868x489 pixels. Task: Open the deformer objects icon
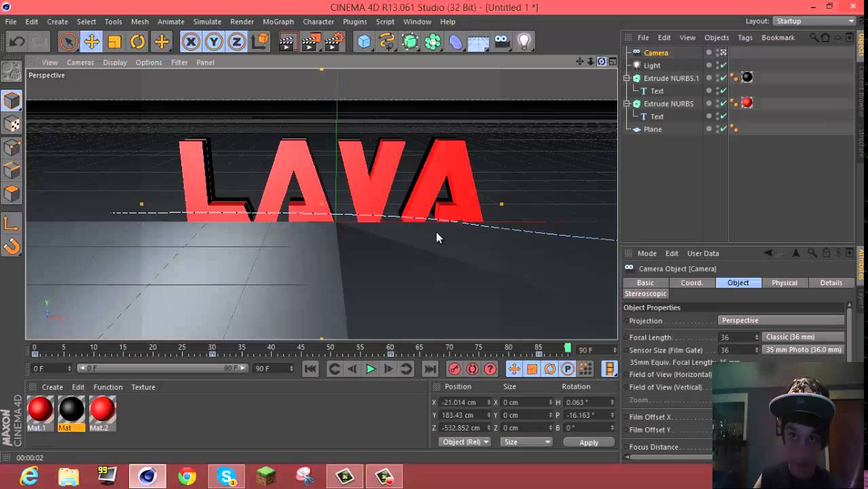[456, 42]
